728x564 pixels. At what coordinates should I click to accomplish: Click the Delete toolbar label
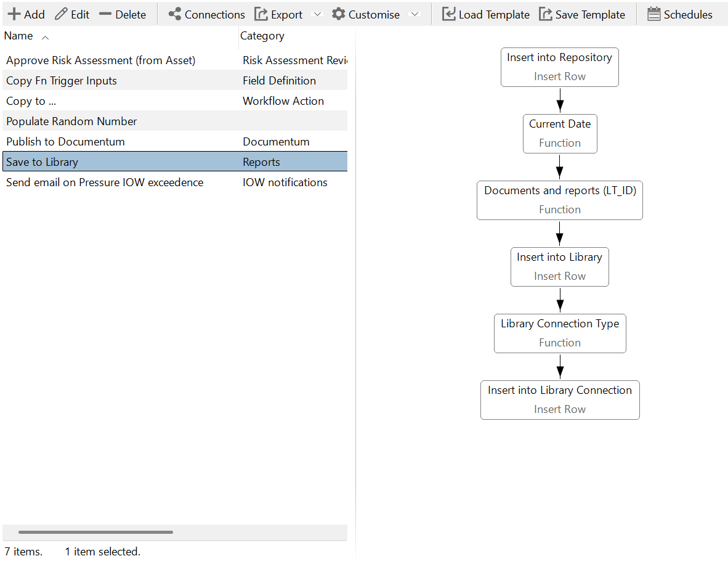point(131,14)
